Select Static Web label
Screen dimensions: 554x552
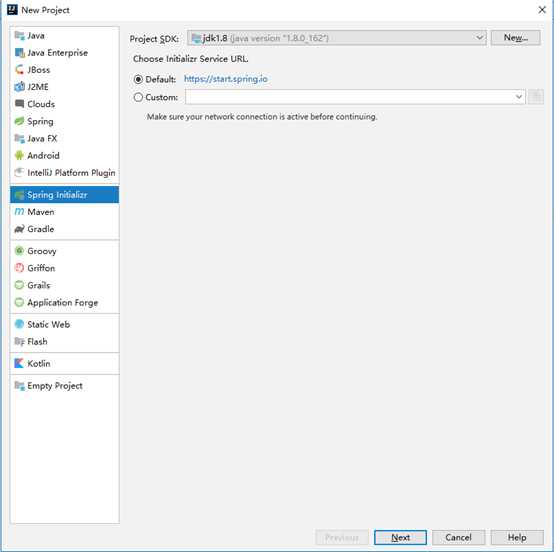[x=48, y=324]
